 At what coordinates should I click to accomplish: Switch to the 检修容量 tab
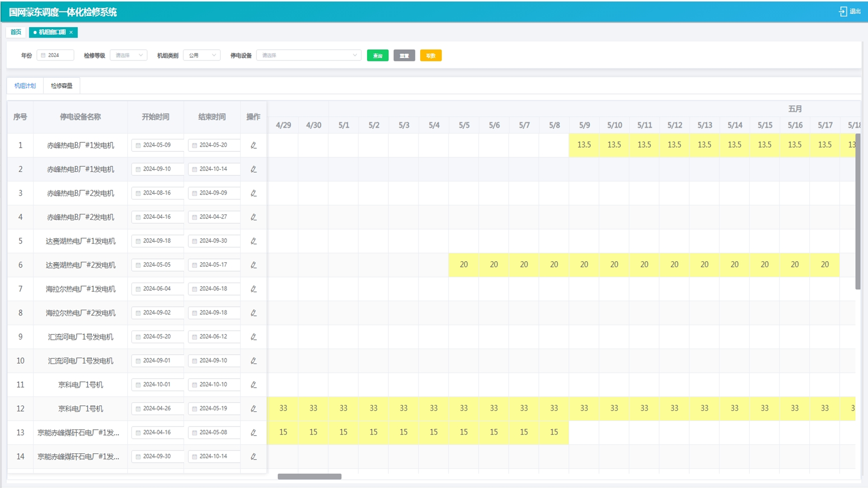tap(61, 85)
